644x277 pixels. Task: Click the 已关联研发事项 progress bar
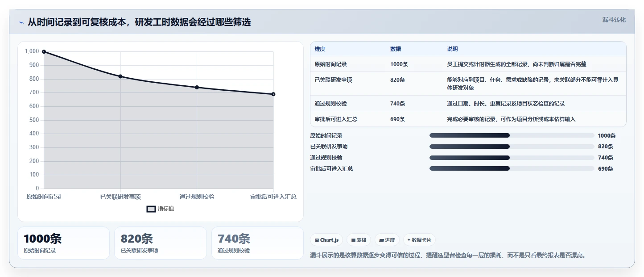(x=512, y=147)
